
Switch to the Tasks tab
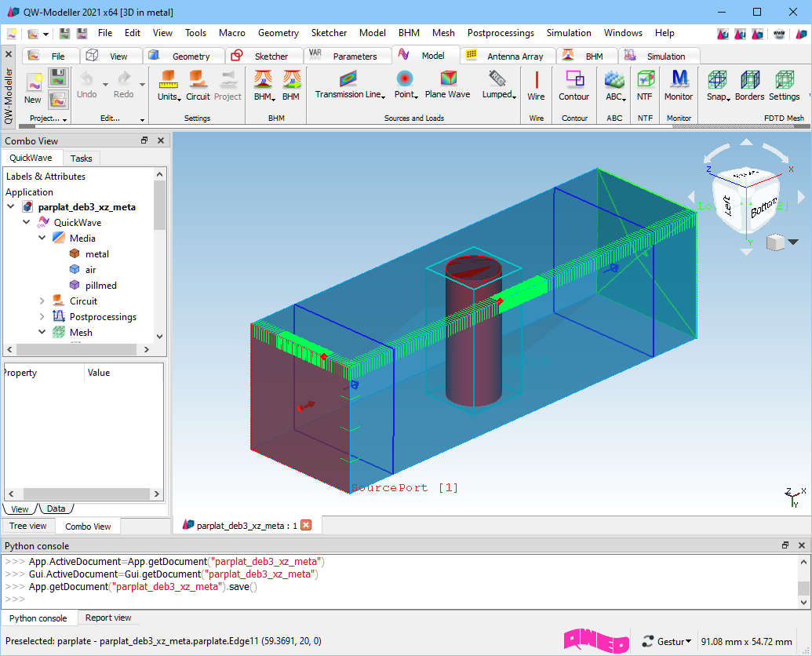click(x=82, y=159)
